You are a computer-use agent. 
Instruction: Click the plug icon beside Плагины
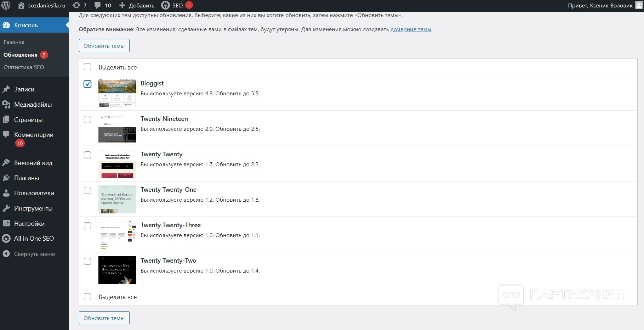click(x=6, y=178)
